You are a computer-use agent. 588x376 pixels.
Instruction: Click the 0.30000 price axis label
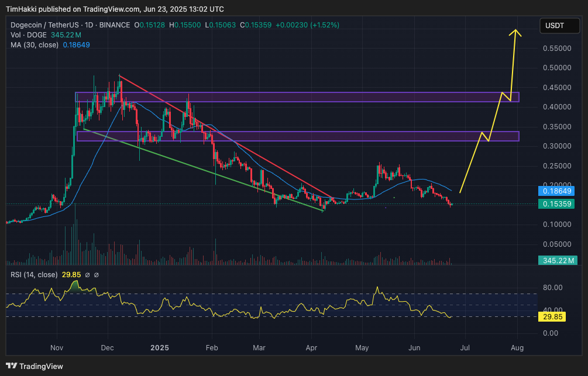[557, 146]
